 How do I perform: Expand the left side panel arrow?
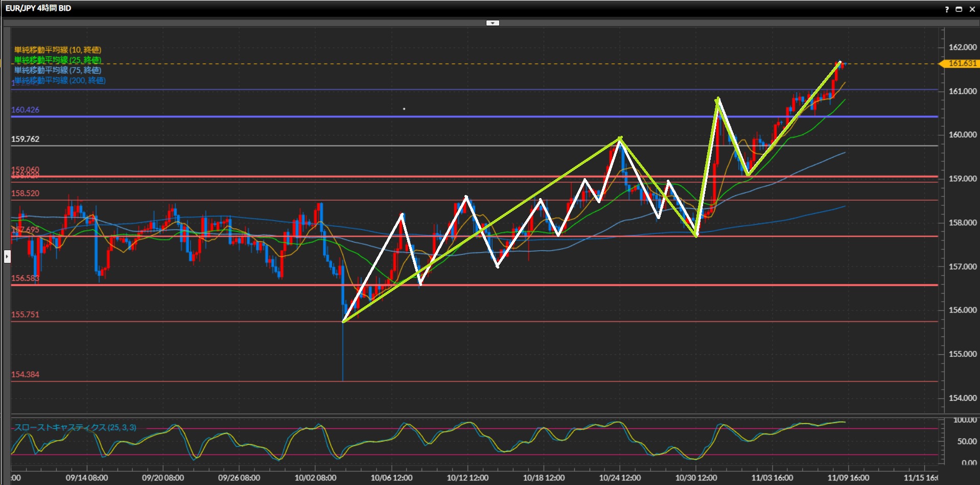[x=7, y=256]
